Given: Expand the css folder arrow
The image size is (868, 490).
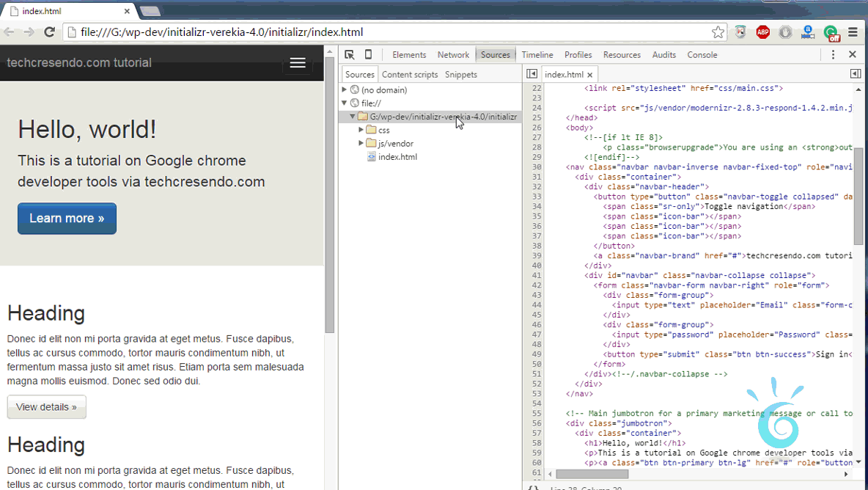Looking at the screenshot, I should pyautogui.click(x=361, y=130).
